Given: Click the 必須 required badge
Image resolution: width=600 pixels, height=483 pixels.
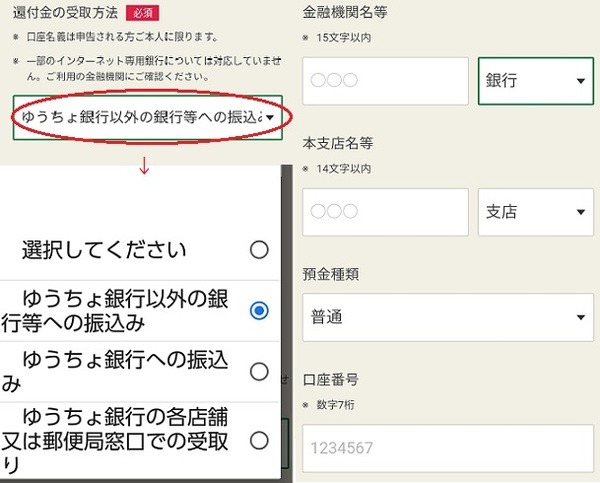Looking at the screenshot, I should click(143, 13).
